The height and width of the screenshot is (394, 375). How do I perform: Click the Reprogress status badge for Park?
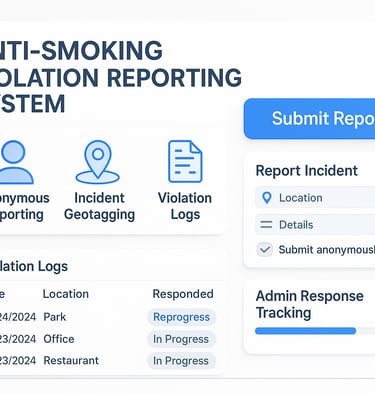coord(181,317)
